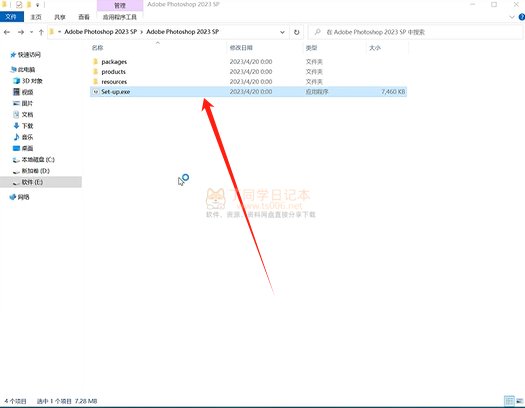Open 网络 in navigation pane
525x408 pixels.
[23, 197]
